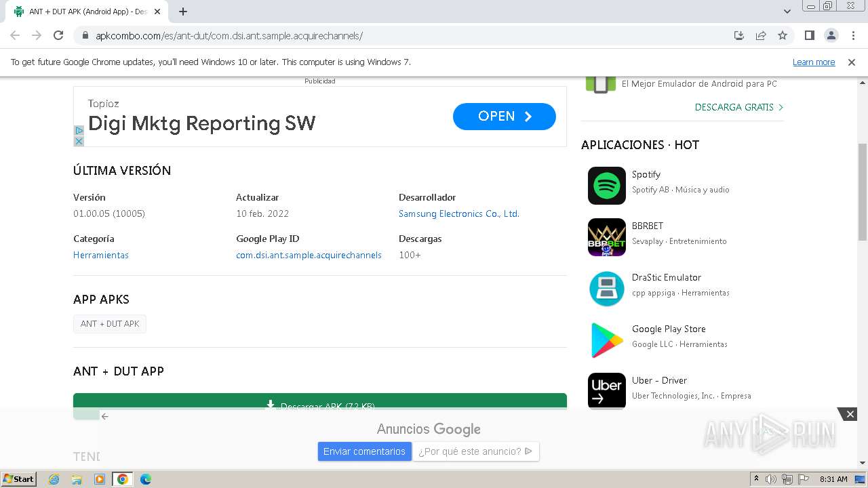The width and height of the screenshot is (868, 488).
Task: Select the 100+ downloads value
Action: [x=410, y=255]
